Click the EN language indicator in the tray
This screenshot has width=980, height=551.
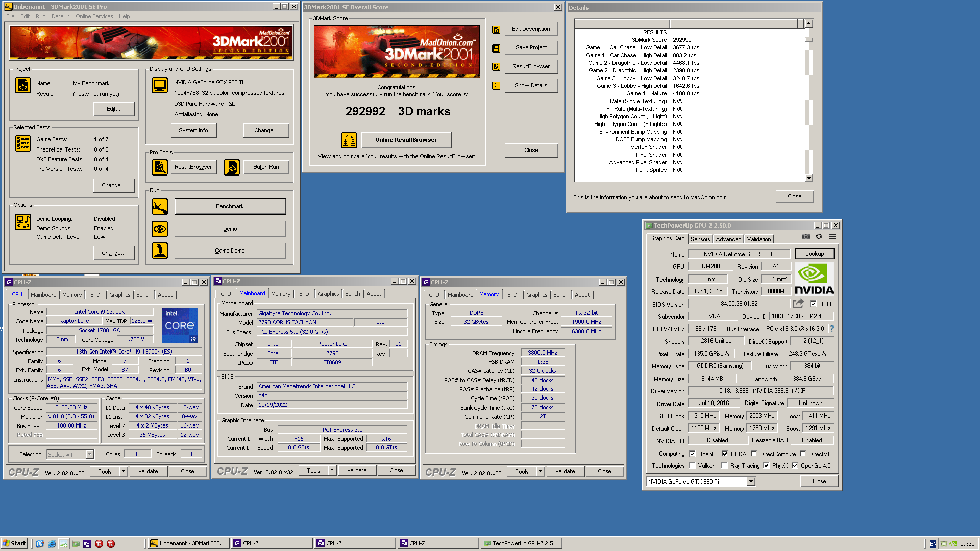point(933,544)
